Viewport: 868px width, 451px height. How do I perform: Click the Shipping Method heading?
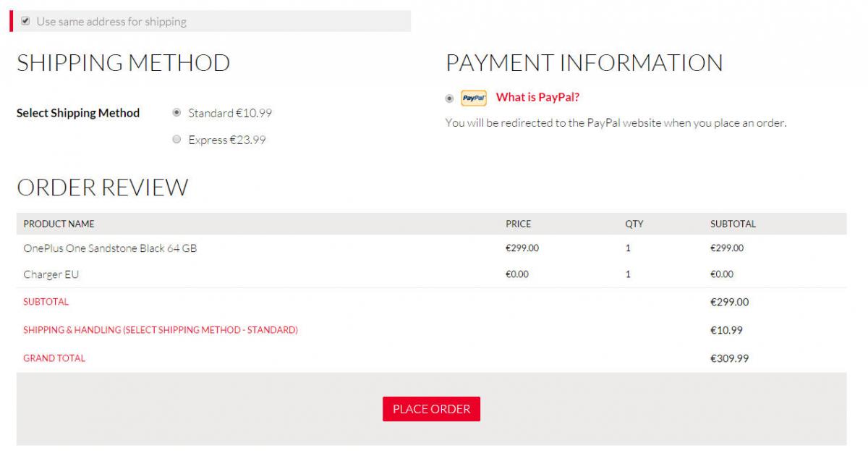(123, 62)
